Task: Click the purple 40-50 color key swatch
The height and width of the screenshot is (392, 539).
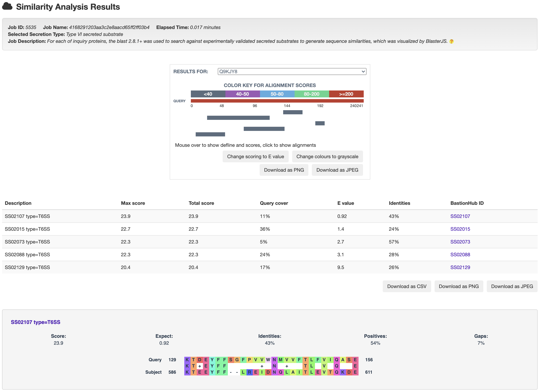Action: [242, 94]
